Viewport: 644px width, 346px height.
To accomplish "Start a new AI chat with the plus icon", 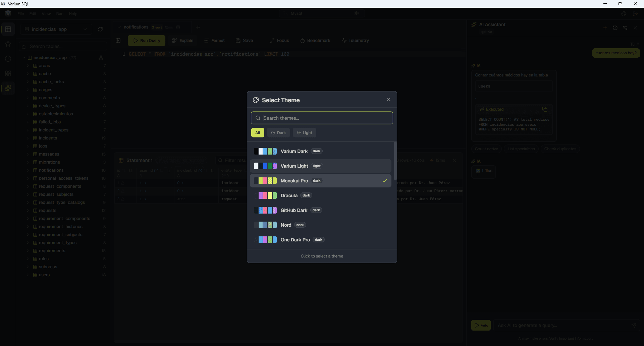I will pos(605,27).
